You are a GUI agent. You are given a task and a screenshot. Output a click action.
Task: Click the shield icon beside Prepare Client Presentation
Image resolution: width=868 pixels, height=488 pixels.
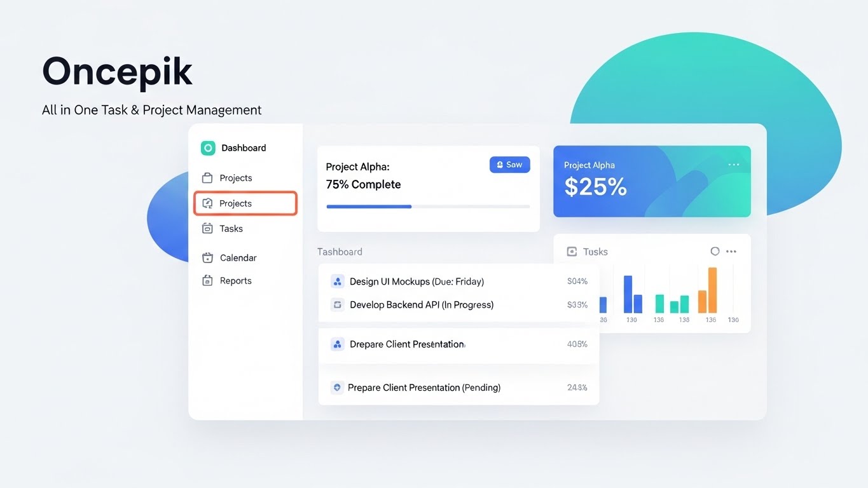click(336, 387)
